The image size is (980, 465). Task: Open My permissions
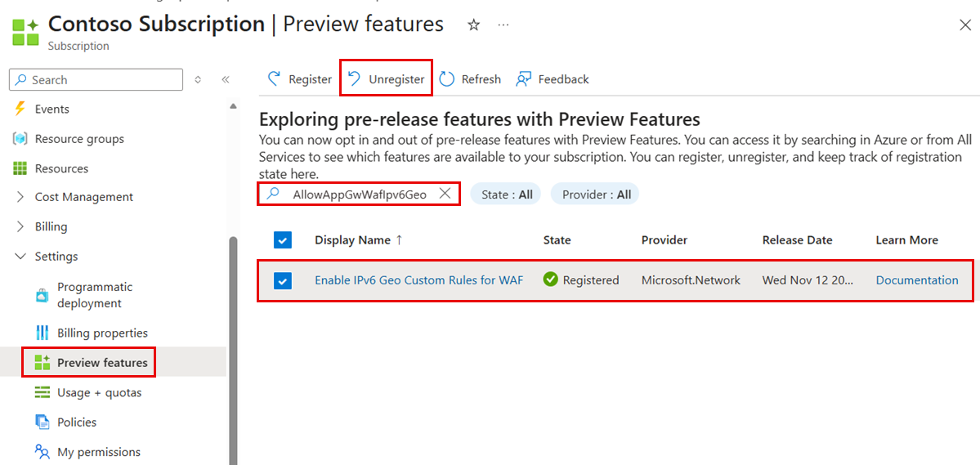point(99,451)
